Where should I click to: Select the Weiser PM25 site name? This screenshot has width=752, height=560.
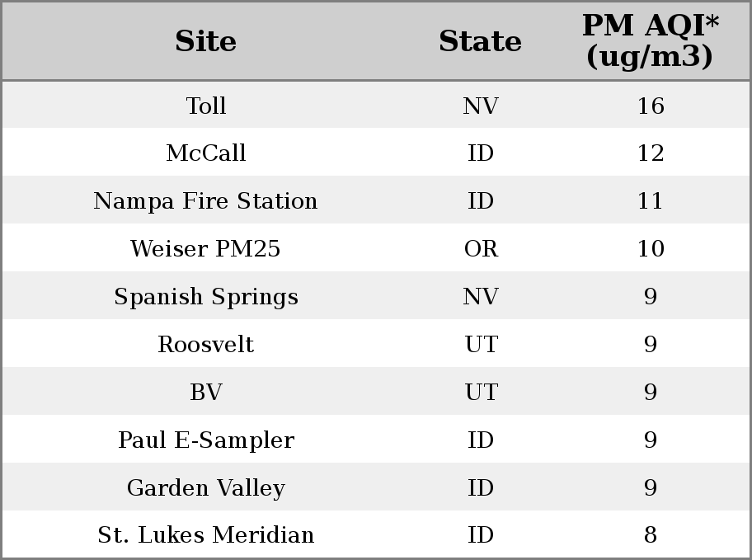pyautogui.click(x=206, y=248)
